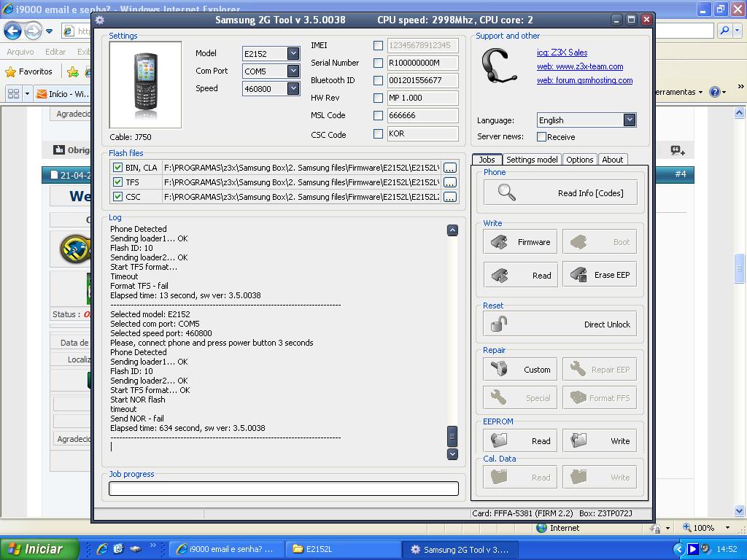Run the Erase EEP operation

600,275
